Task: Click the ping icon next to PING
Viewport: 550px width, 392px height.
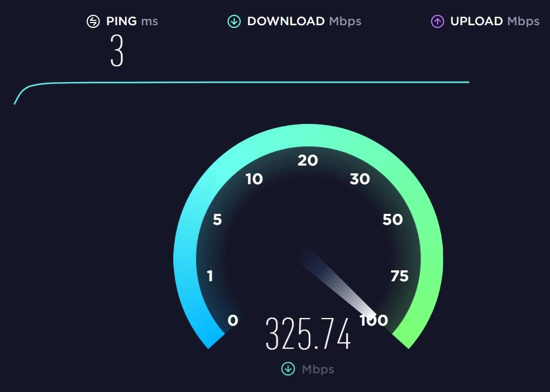Action: tap(93, 21)
